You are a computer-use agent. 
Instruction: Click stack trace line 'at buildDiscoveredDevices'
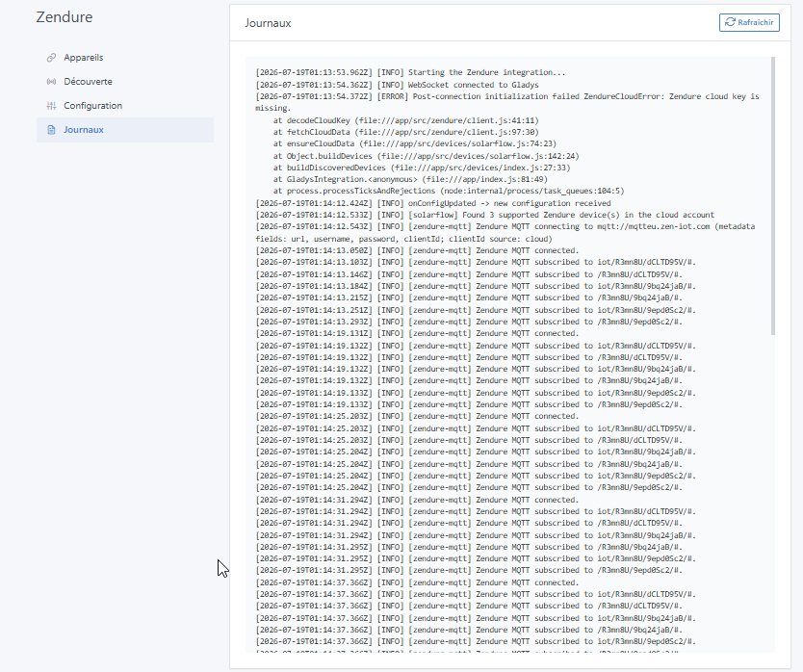(422, 168)
